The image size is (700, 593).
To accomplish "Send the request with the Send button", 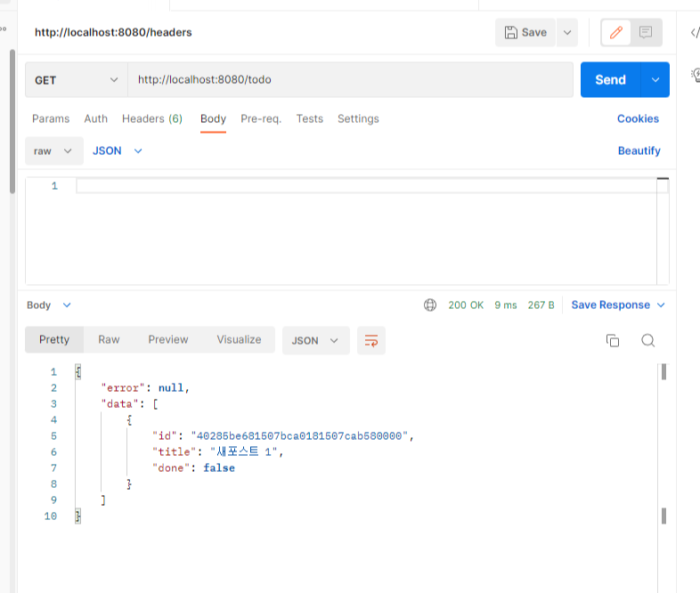I will tap(610, 80).
